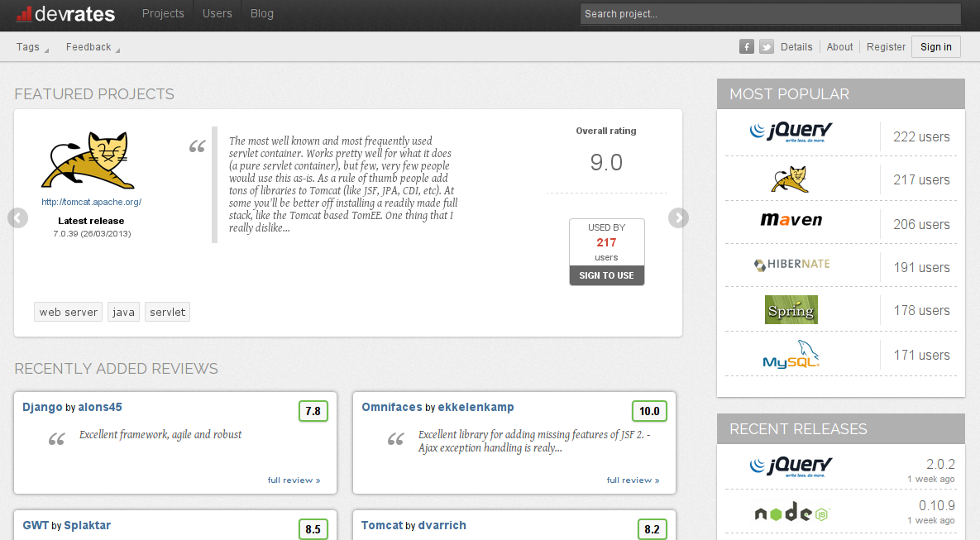Open the Users menu item

coord(217,14)
